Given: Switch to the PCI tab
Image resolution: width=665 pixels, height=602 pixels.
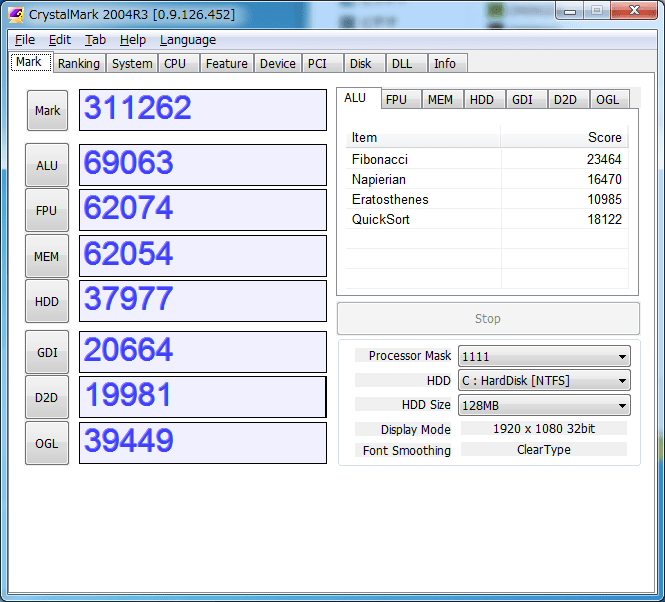Looking at the screenshot, I should (x=322, y=63).
